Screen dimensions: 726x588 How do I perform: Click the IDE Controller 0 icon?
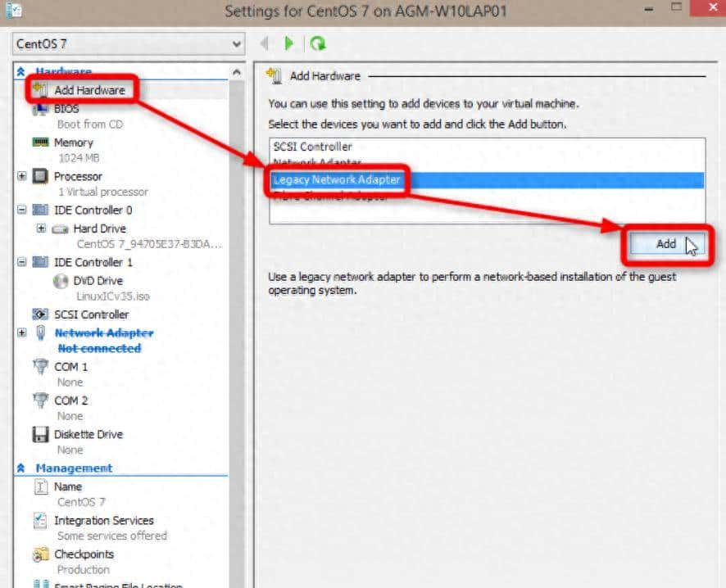(40, 210)
